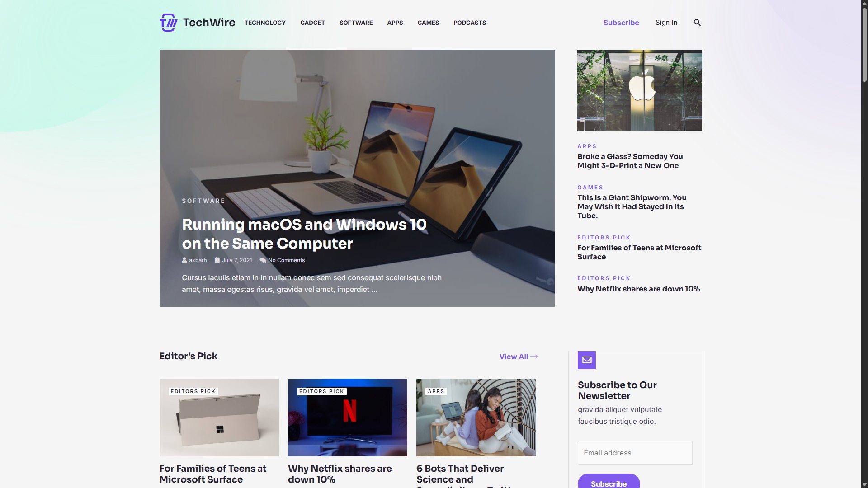Open the APPS navigation item
This screenshot has height=488, width=868.
point(395,23)
